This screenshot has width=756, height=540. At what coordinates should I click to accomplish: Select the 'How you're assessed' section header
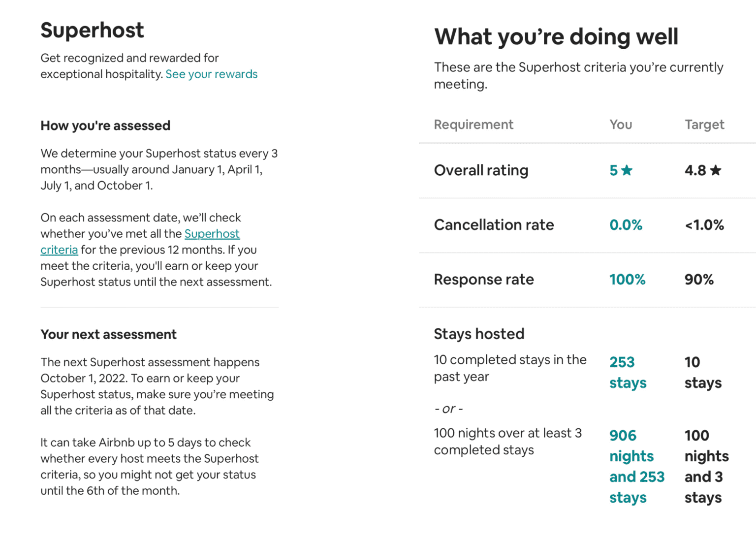[x=105, y=126]
